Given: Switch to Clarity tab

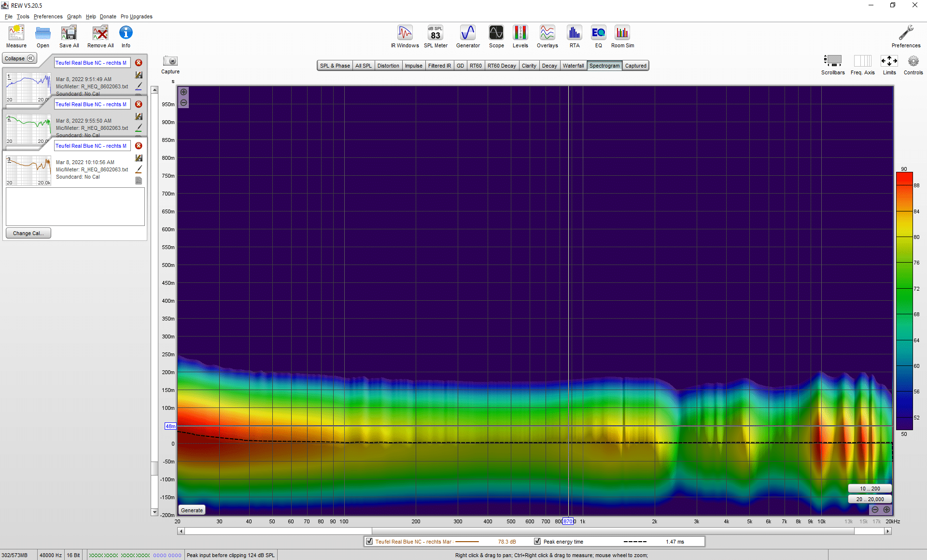Looking at the screenshot, I should (529, 66).
